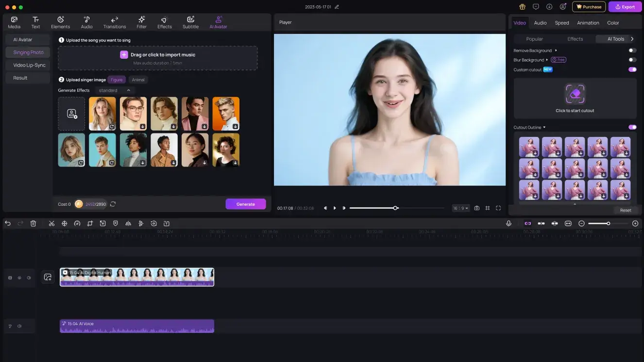This screenshot has width=644, height=362.
Task: Open the 16:9 aspect ratio dropdown
Action: 460,208
